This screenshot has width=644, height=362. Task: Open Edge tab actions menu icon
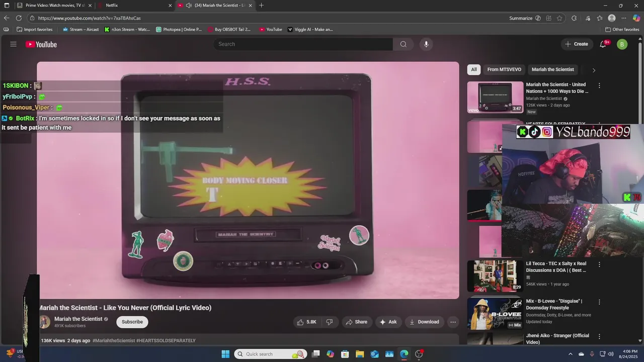tap(7, 6)
